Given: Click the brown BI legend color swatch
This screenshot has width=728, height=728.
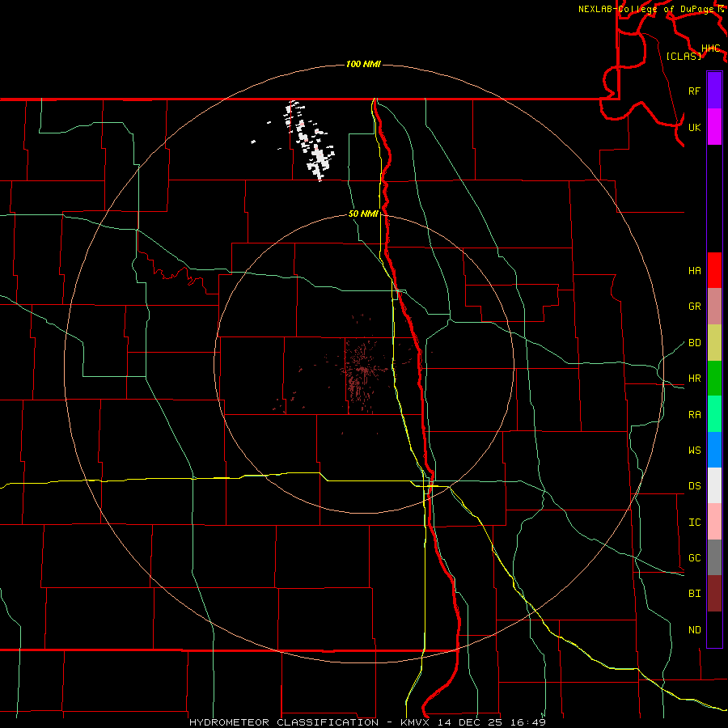Looking at the screenshot, I should tap(714, 594).
